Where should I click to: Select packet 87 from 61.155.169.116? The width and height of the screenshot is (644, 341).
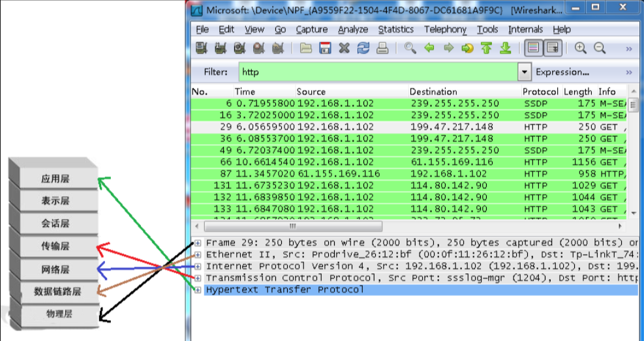point(409,174)
